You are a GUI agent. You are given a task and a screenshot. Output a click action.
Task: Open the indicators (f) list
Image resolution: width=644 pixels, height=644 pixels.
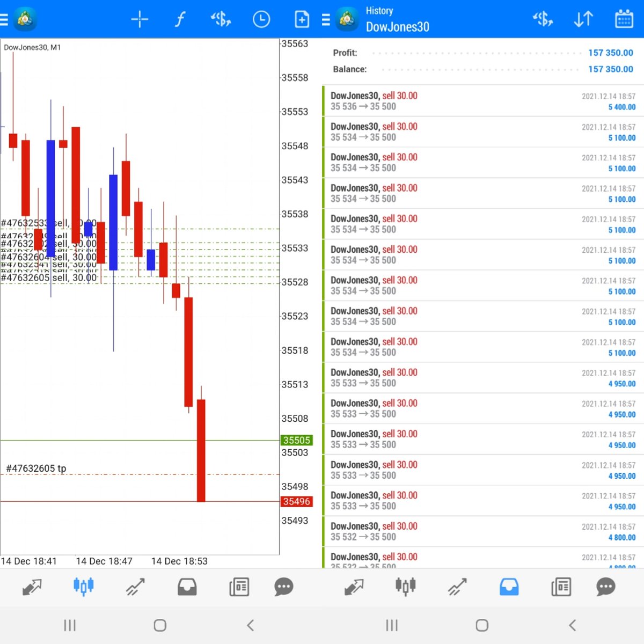[x=180, y=20]
